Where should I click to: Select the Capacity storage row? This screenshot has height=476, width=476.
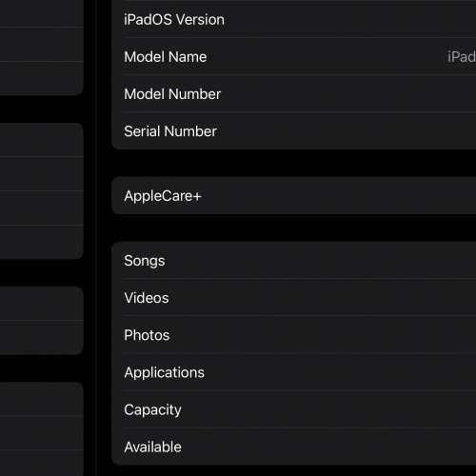tap(294, 409)
